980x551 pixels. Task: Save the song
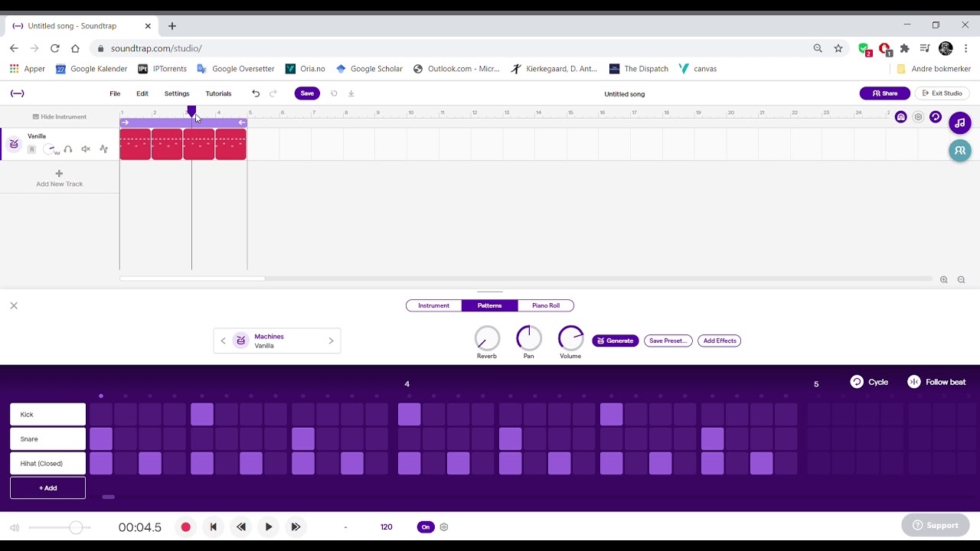[x=307, y=93]
